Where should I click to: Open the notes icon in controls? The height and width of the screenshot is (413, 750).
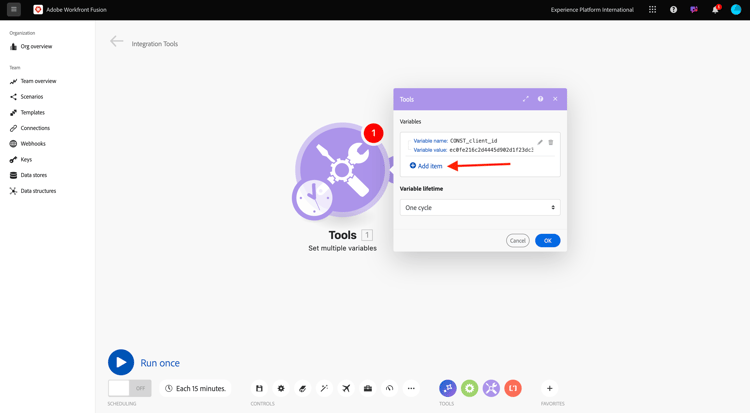[x=302, y=389]
